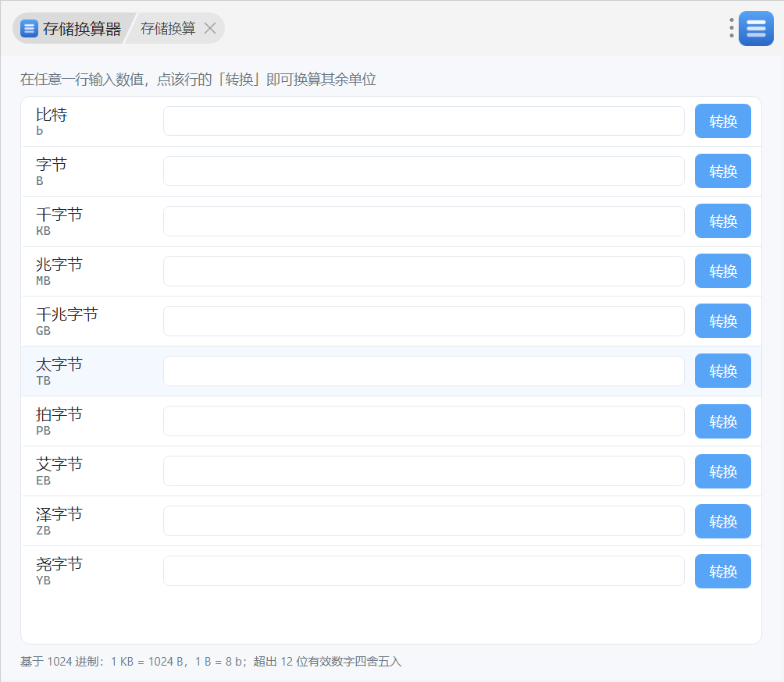Image resolution: width=784 pixels, height=682 pixels.
Task: Focus the 千兆字节 (GB) input field
Action: tap(423, 321)
